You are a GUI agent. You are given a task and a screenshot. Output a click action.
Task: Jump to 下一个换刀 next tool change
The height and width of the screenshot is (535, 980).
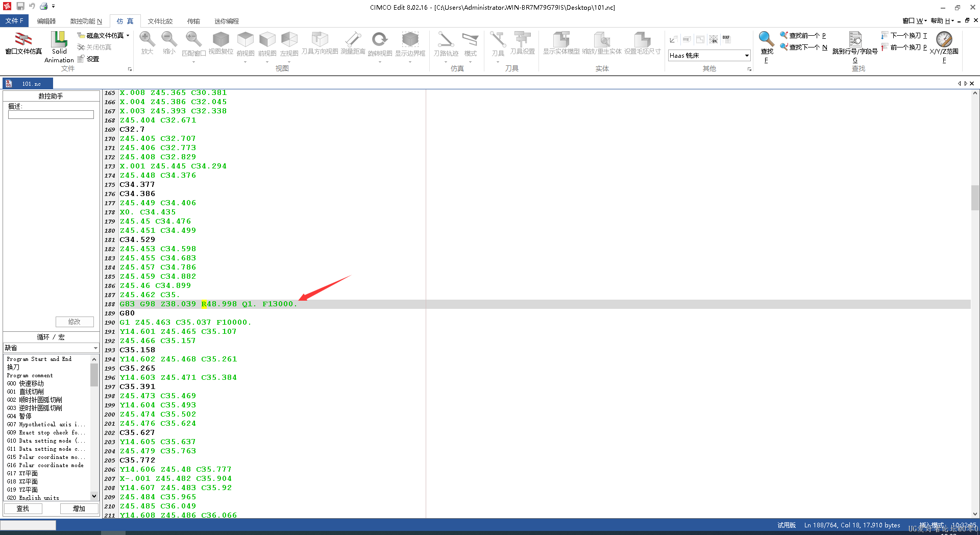[904, 35]
